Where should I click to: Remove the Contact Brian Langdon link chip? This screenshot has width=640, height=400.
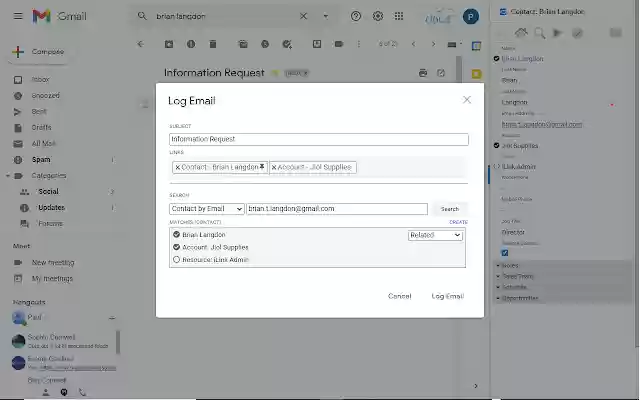(x=178, y=167)
